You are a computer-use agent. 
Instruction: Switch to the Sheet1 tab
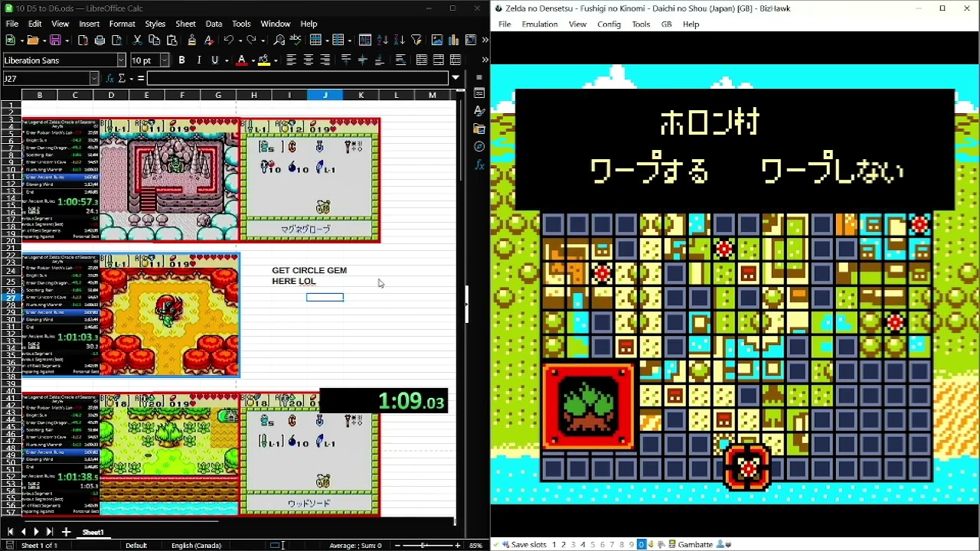[93, 532]
